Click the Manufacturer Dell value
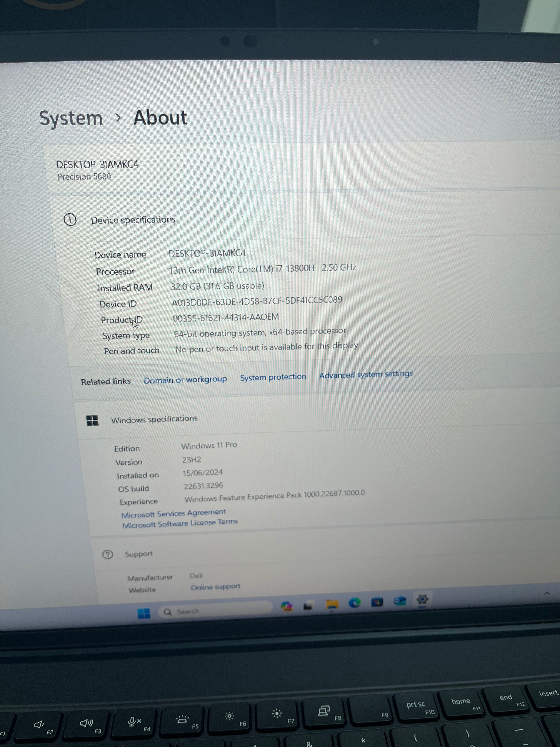Screen dimensions: 560x747 point(196,575)
